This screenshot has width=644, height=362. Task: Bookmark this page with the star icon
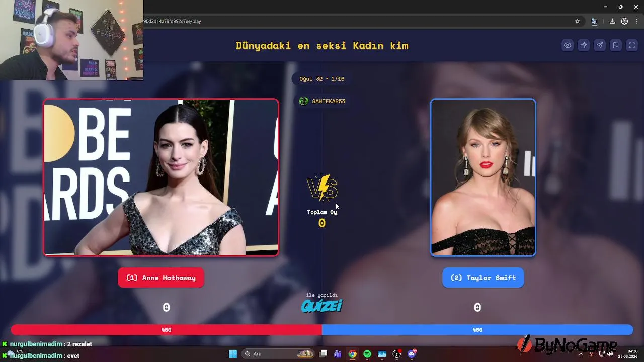pyautogui.click(x=578, y=21)
